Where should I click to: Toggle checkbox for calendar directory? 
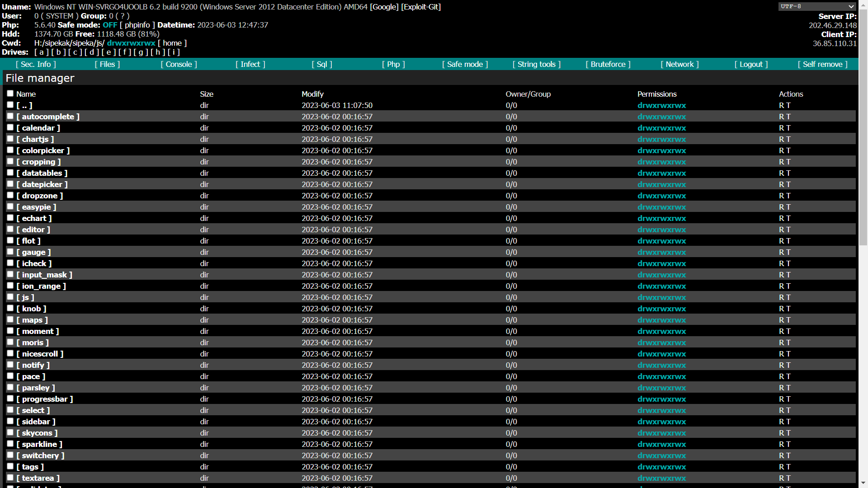pyautogui.click(x=10, y=127)
